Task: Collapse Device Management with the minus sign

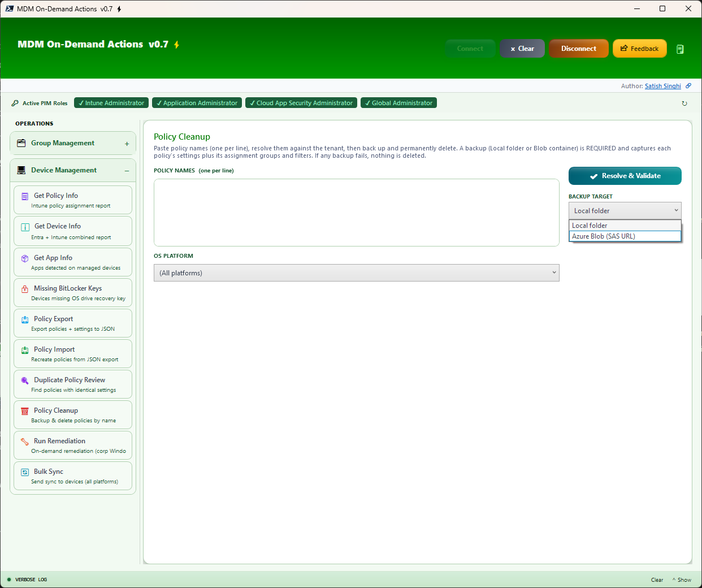Action: click(127, 171)
